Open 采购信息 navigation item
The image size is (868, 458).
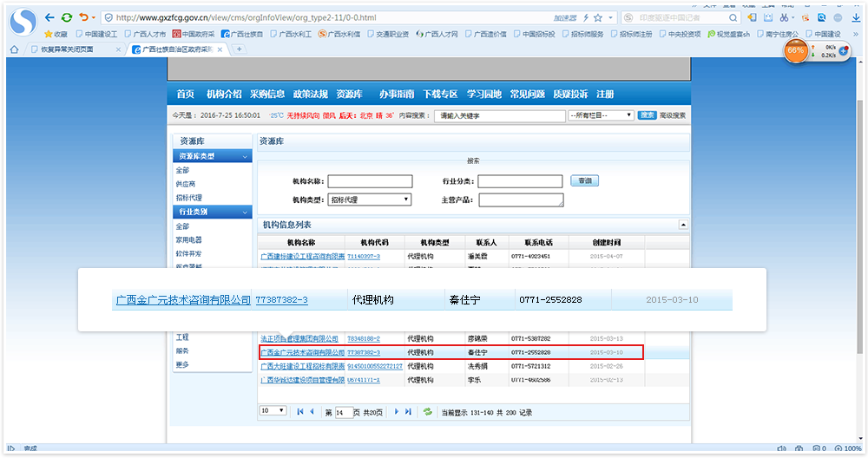(267, 94)
